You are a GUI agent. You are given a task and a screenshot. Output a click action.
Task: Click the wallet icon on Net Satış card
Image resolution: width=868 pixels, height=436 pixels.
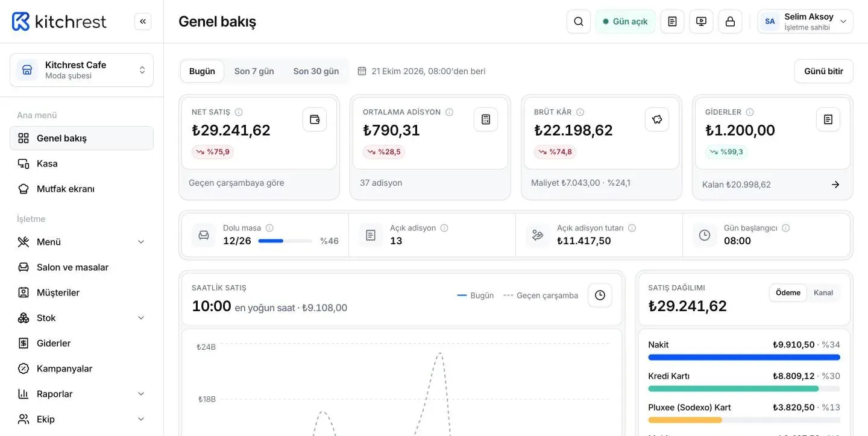pos(315,119)
